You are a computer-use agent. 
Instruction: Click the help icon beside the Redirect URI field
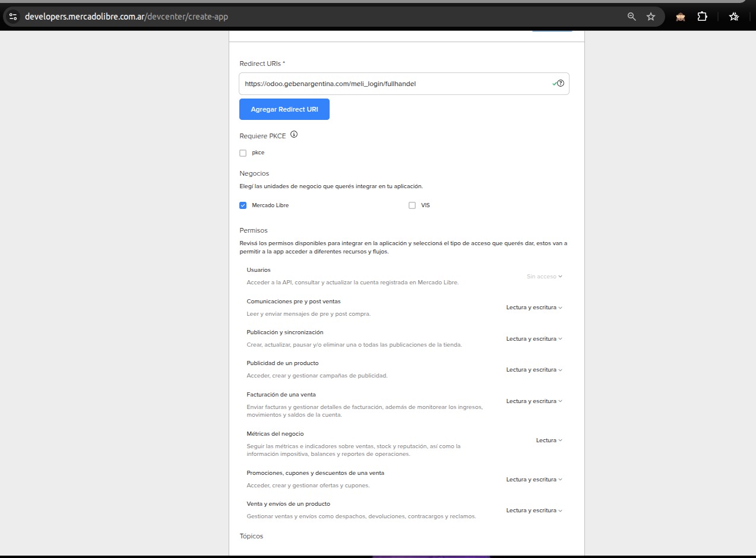(561, 83)
